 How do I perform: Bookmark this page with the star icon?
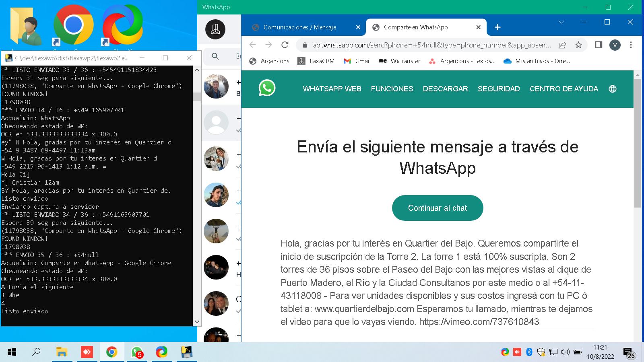pyautogui.click(x=578, y=45)
